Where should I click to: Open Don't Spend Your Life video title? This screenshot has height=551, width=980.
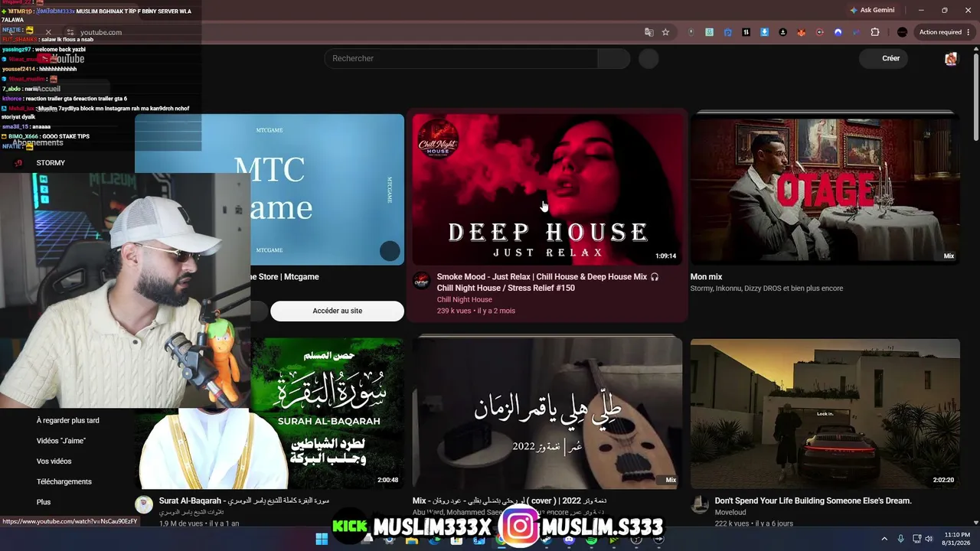point(813,501)
